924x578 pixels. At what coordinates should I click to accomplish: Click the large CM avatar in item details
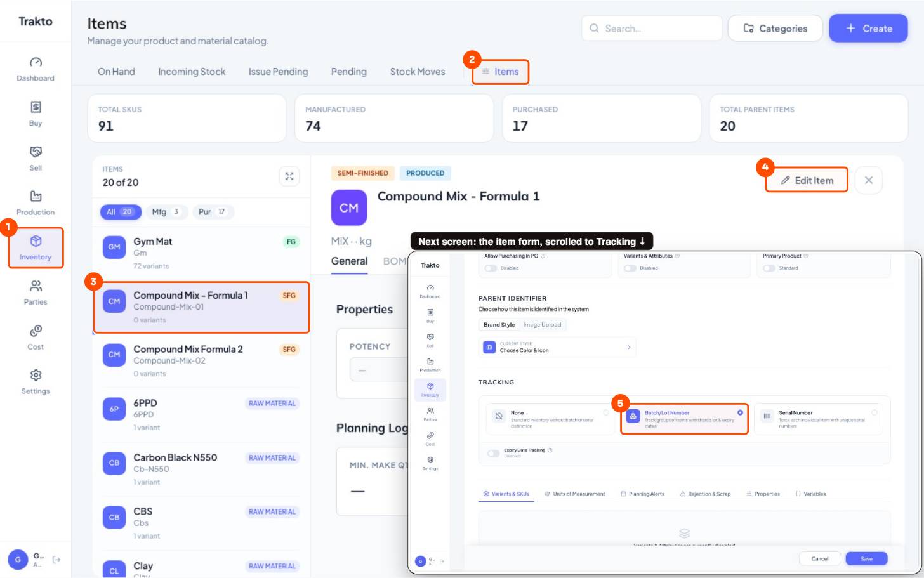tap(349, 207)
